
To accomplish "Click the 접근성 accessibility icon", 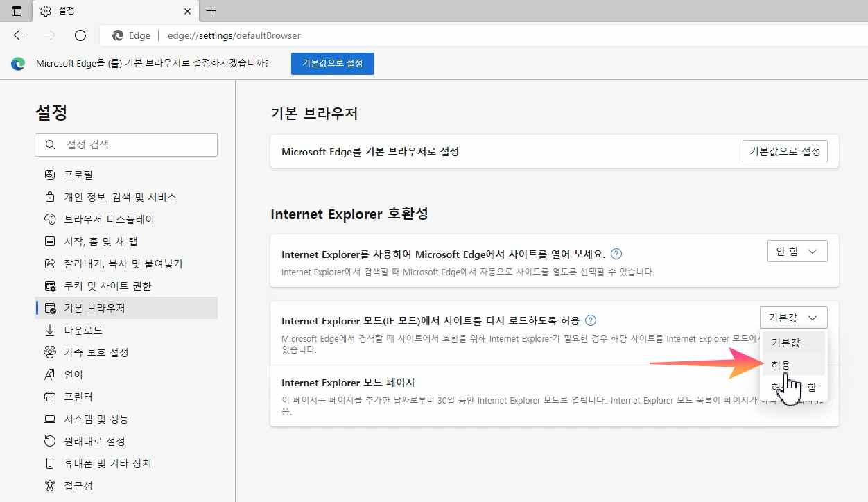I will click(50, 485).
